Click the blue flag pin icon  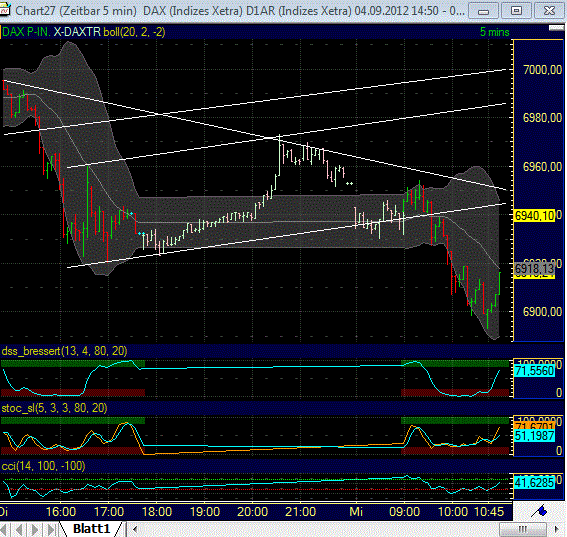point(539,511)
